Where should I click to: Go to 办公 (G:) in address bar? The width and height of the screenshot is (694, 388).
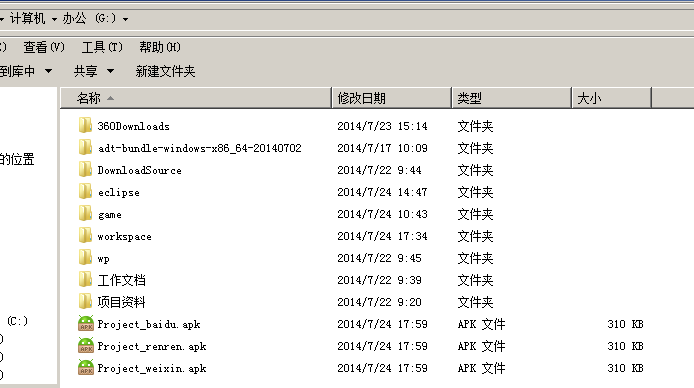(89, 18)
